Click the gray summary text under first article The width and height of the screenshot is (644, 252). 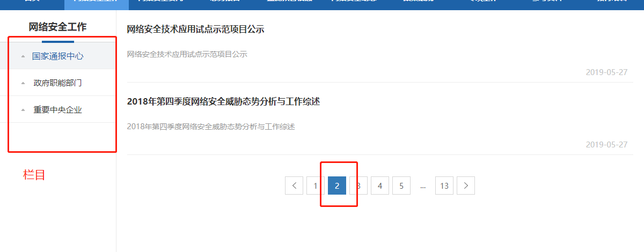coord(187,54)
